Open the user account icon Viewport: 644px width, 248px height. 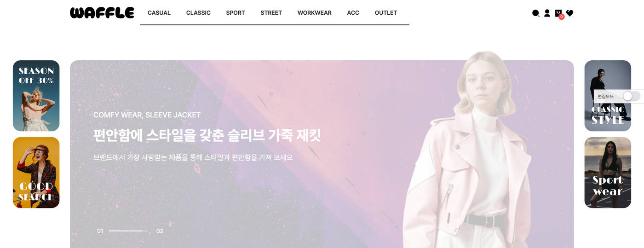click(547, 13)
